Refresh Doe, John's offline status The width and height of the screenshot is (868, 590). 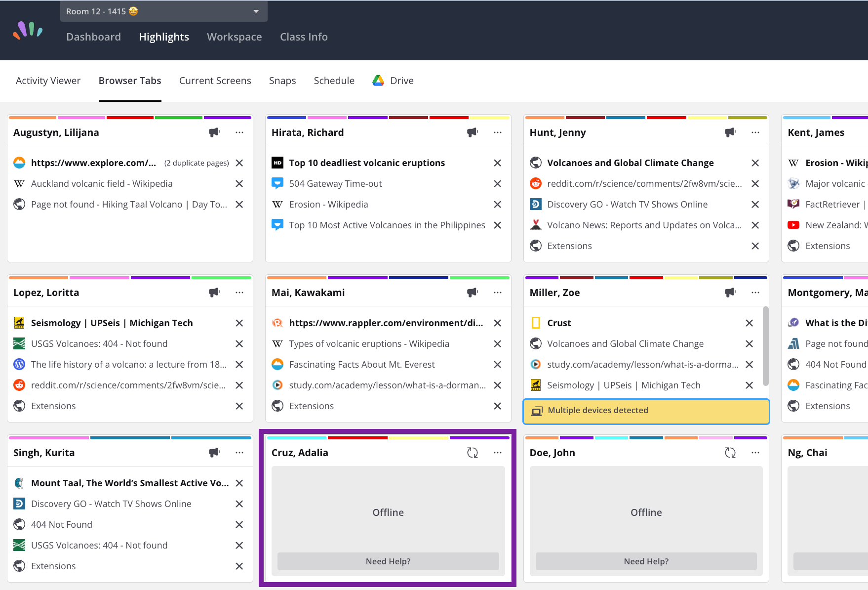tap(730, 453)
